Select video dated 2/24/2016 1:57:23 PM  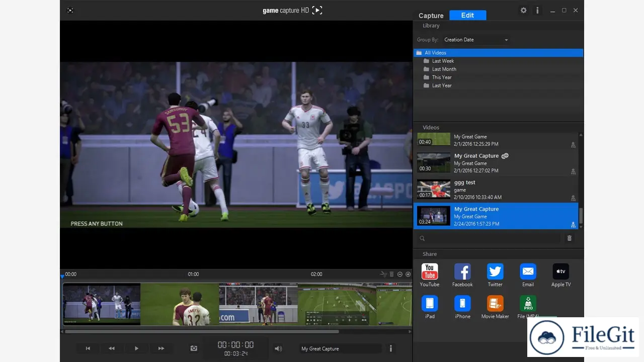pyautogui.click(x=496, y=216)
